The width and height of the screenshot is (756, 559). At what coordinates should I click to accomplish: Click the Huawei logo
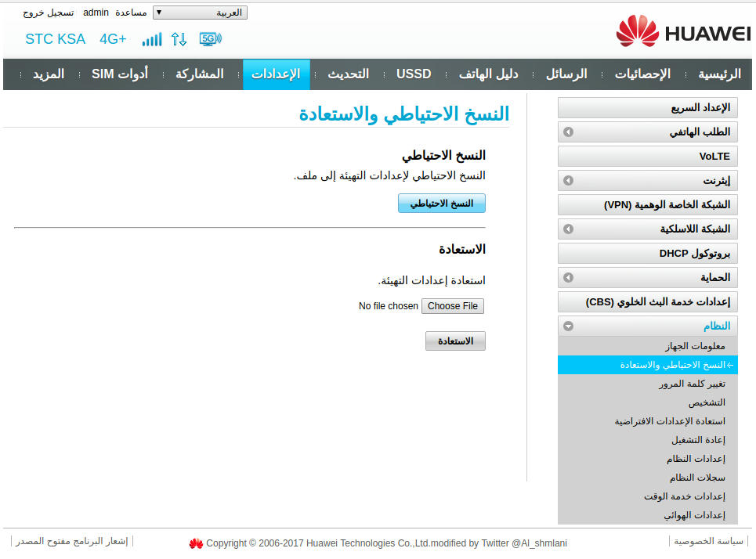tap(682, 32)
